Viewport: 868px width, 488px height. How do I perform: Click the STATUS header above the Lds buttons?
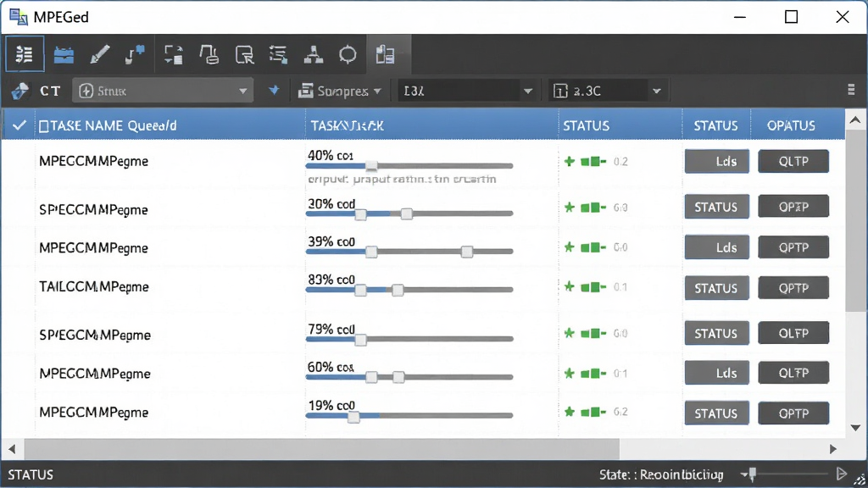click(715, 126)
